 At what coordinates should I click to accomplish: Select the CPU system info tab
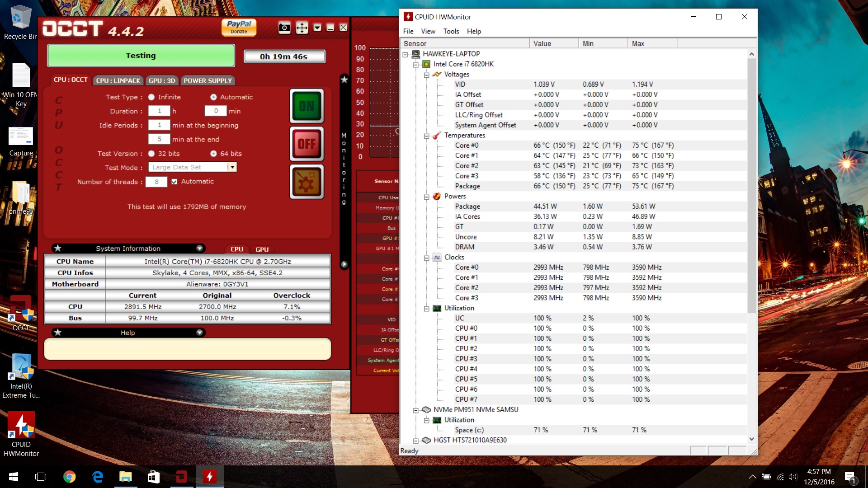237,249
